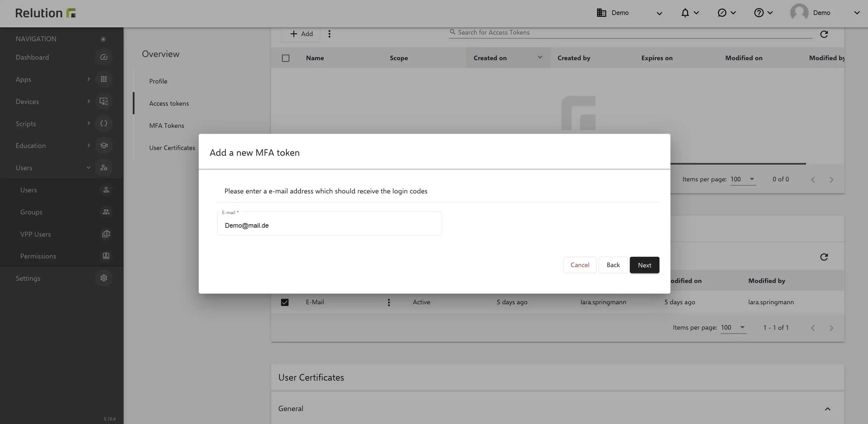Open three-dot menu of E-Mail row
The height and width of the screenshot is (424, 868).
(389, 302)
